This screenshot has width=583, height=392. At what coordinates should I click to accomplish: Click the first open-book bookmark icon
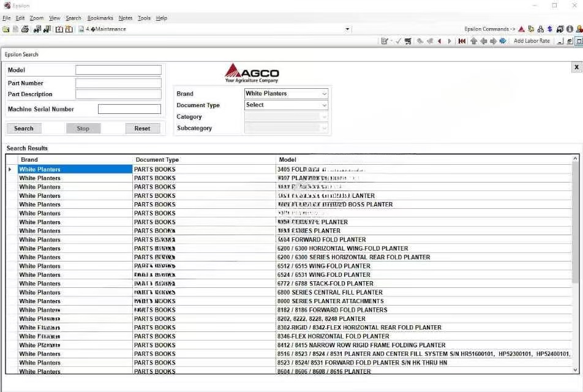(x=59, y=29)
